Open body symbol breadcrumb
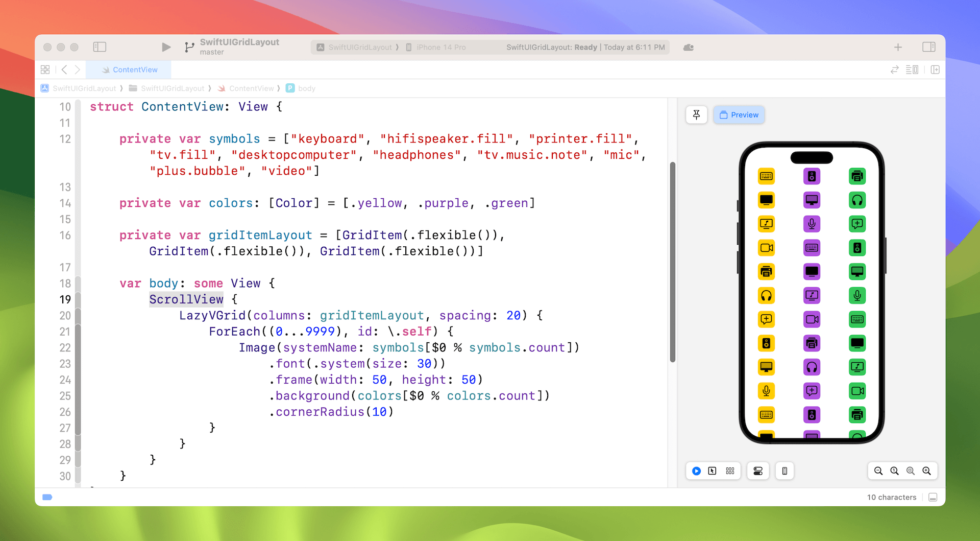 (x=301, y=88)
